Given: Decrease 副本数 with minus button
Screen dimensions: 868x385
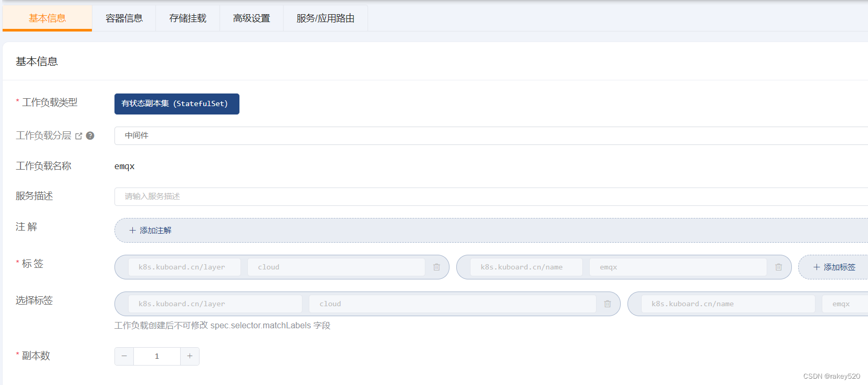Looking at the screenshot, I should pyautogui.click(x=124, y=356).
